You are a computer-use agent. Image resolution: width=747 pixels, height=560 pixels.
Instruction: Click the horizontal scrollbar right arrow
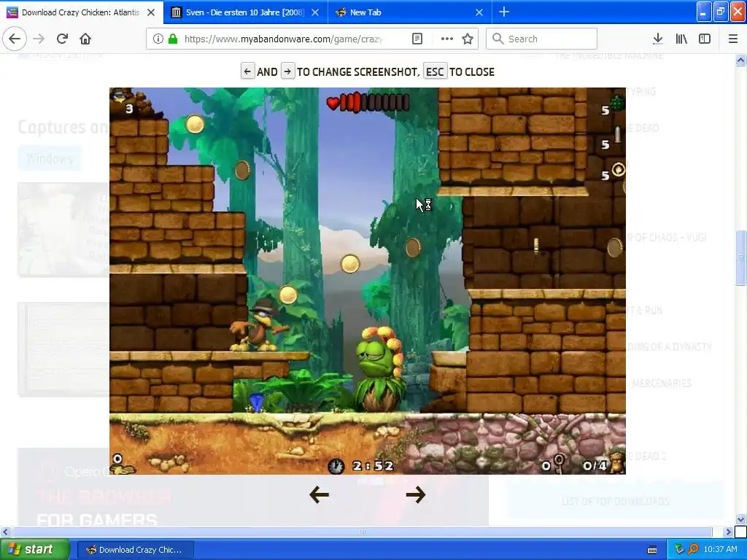[x=729, y=532]
